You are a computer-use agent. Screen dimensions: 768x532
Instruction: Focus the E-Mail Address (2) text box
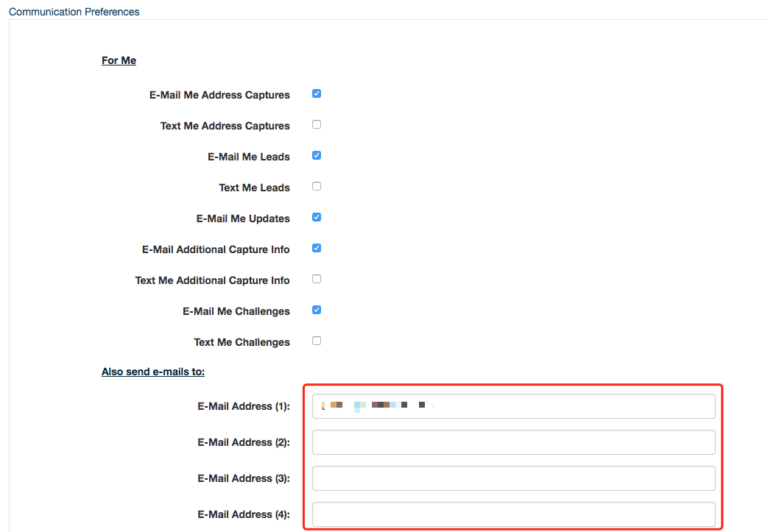[x=513, y=442]
